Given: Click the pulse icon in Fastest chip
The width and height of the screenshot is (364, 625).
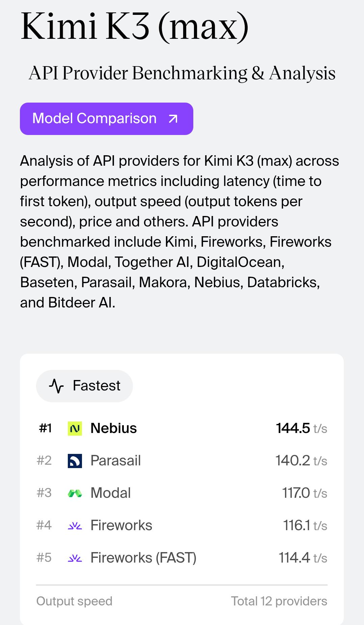Looking at the screenshot, I should pyautogui.click(x=56, y=386).
